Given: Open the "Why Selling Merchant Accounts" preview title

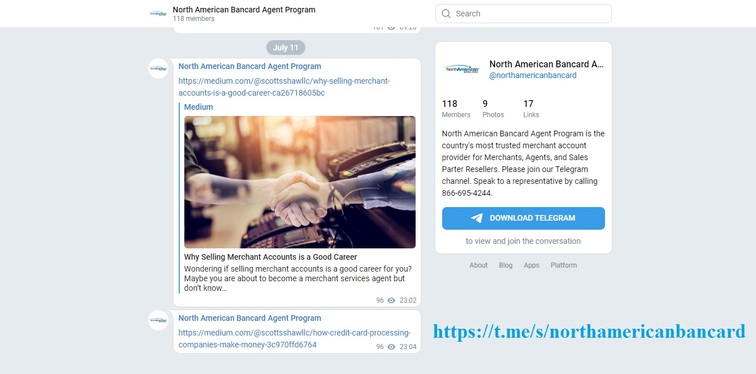Looking at the screenshot, I should pos(270,257).
